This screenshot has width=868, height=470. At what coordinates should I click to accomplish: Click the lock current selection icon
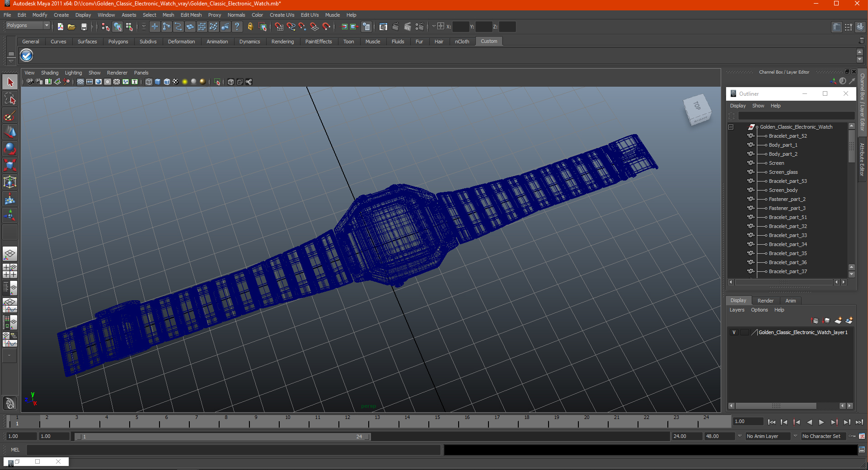(x=250, y=27)
